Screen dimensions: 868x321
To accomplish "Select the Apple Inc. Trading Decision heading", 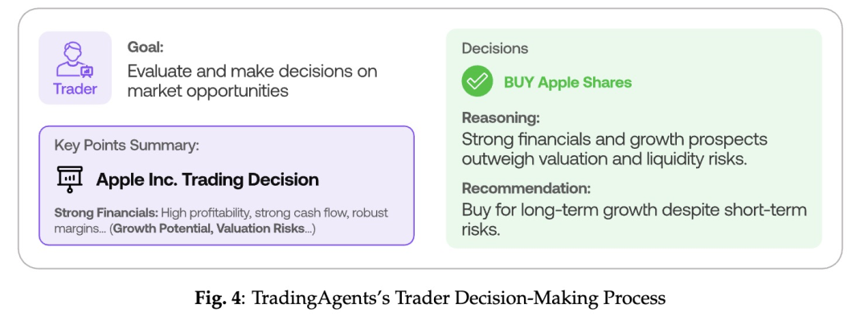I will 207,179.
